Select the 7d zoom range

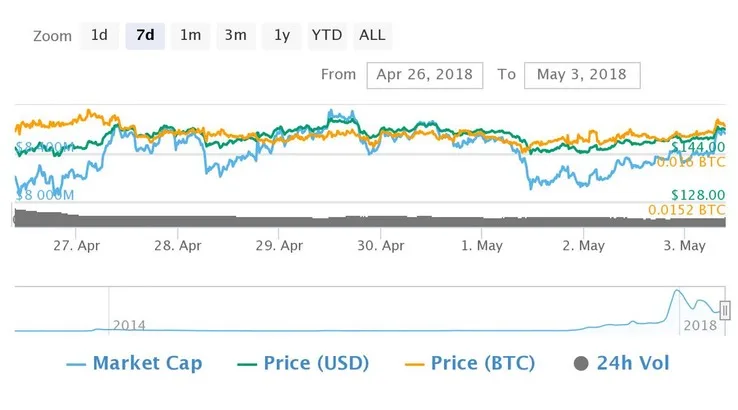click(x=145, y=35)
